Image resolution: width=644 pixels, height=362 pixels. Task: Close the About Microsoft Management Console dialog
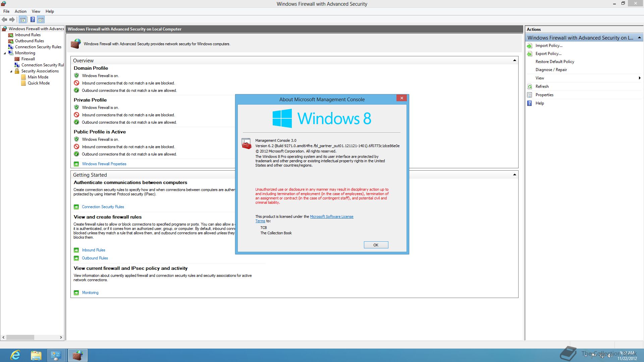pyautogui.click(x=401, y=98)
